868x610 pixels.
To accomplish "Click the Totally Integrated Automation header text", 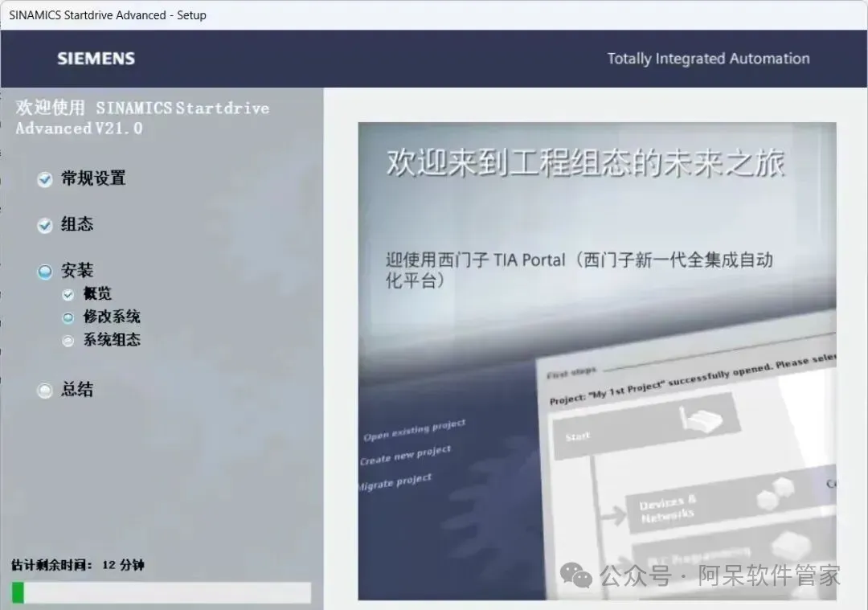I will (709, 59).
